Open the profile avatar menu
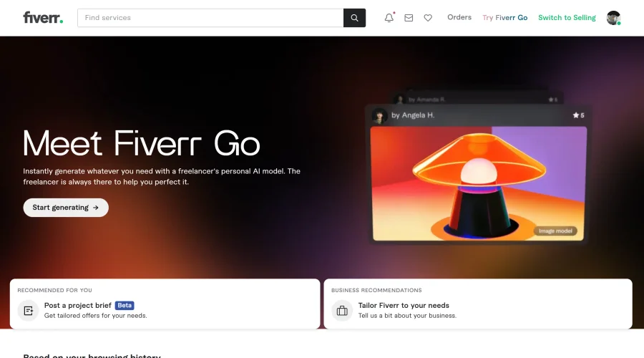Image resolution: width=644 pixels, height=358 pixels. [x=614, y=18]
